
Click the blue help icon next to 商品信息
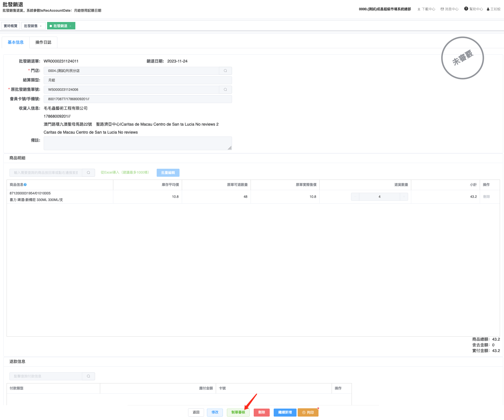click(x=25, y=185)
